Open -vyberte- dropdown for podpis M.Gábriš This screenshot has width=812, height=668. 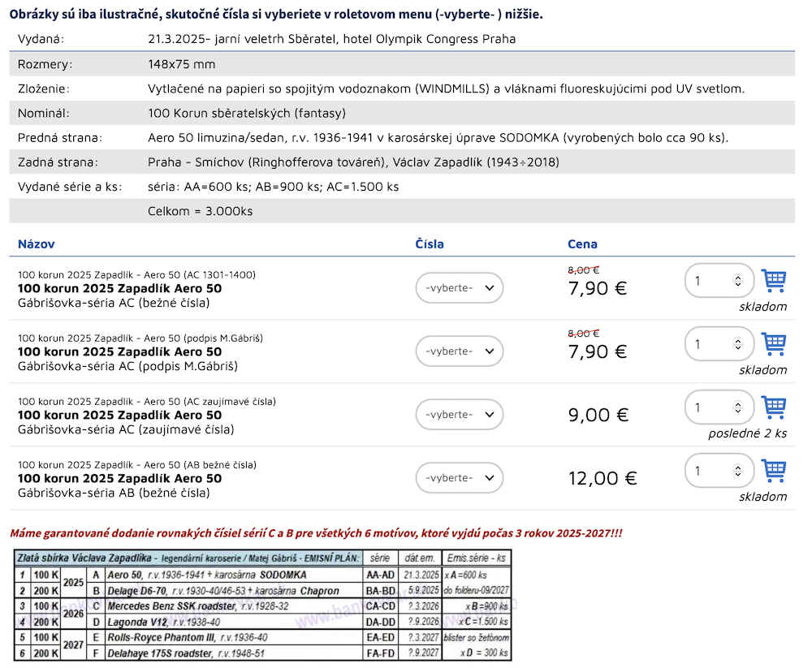pos(460,351)
